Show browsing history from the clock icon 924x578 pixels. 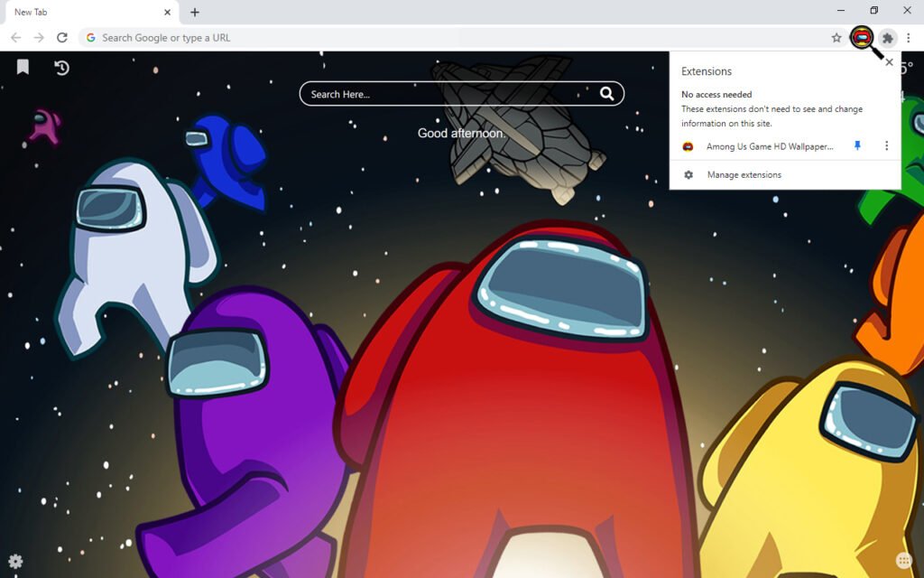click(x=61, y=68)
